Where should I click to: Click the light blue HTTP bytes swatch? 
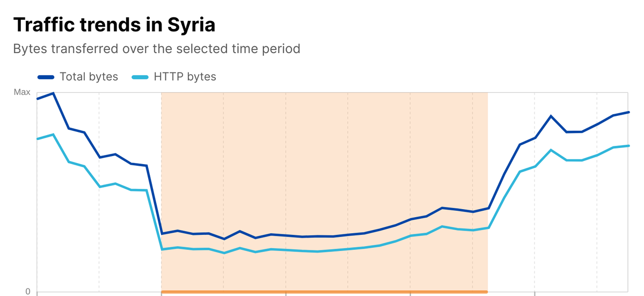click(x=140, y=77)
